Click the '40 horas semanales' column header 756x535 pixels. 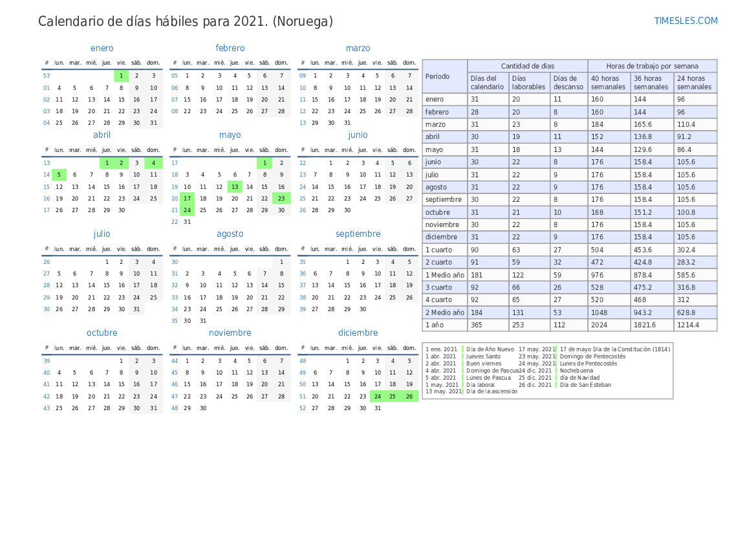pyautogui.click(x=609, y=83)
